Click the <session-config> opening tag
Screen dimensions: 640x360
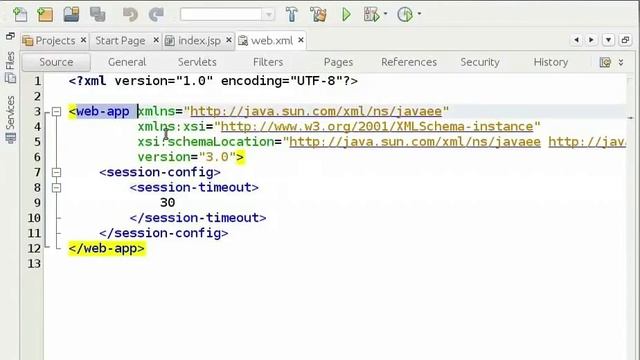point(160,172)
